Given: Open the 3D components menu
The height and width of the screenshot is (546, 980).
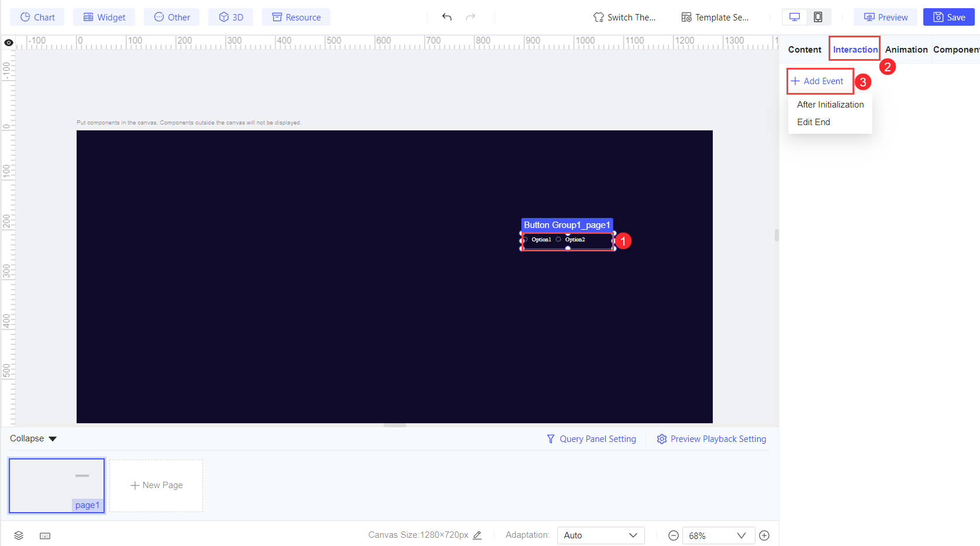Looking at the screenshot, I should (231, 17).
